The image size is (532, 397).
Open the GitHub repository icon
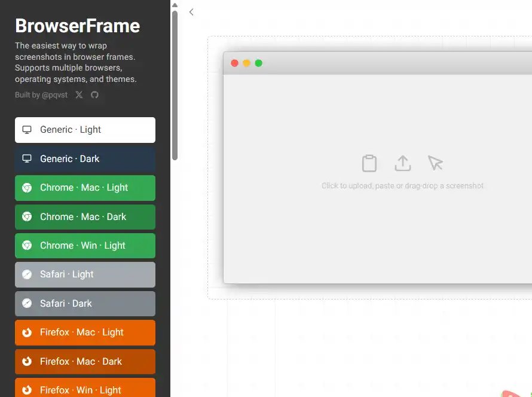coord(94,94)
